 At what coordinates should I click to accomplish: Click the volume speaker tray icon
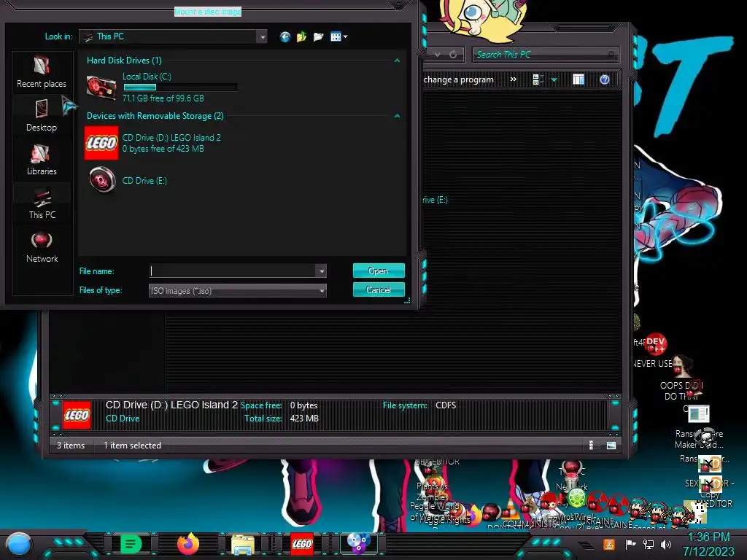pyautogui.click(x=666, y=544)
